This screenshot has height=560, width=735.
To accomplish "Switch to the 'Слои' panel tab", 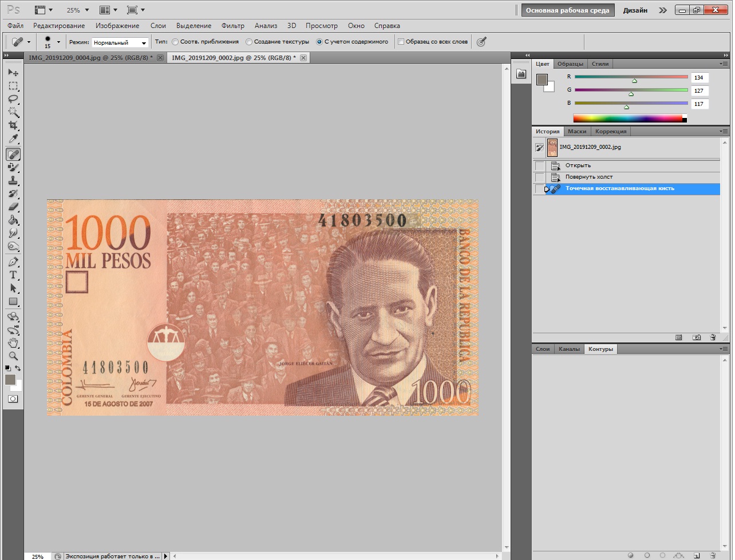I will click(543, 349).
